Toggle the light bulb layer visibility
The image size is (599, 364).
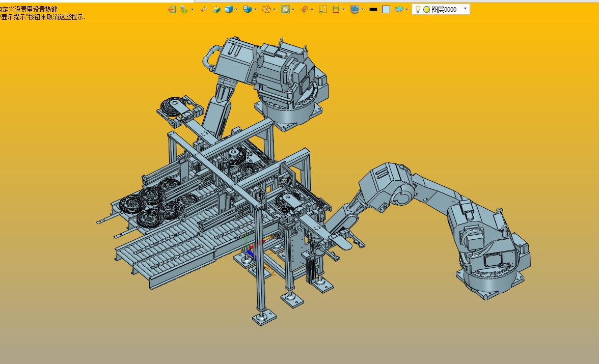pos(418,9)
